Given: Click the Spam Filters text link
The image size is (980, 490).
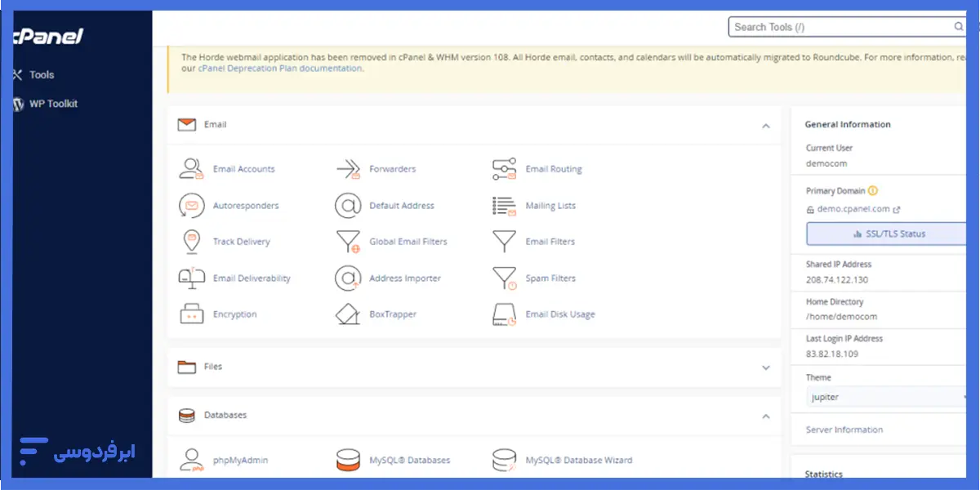Looking at the screenshot, I should click(550, 278).
